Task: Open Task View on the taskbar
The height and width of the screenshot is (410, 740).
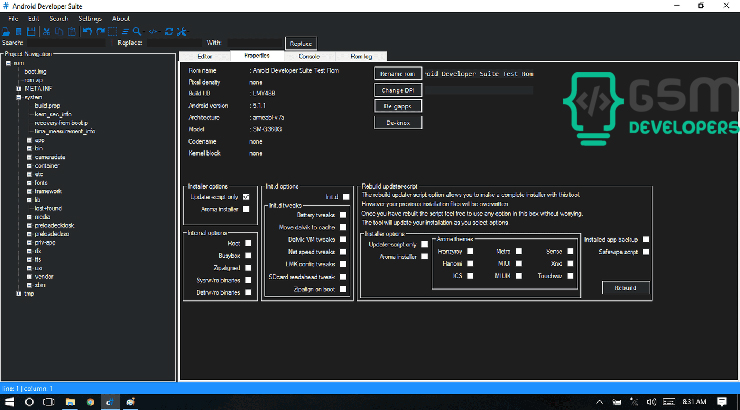Action: [x=49, y=402]
